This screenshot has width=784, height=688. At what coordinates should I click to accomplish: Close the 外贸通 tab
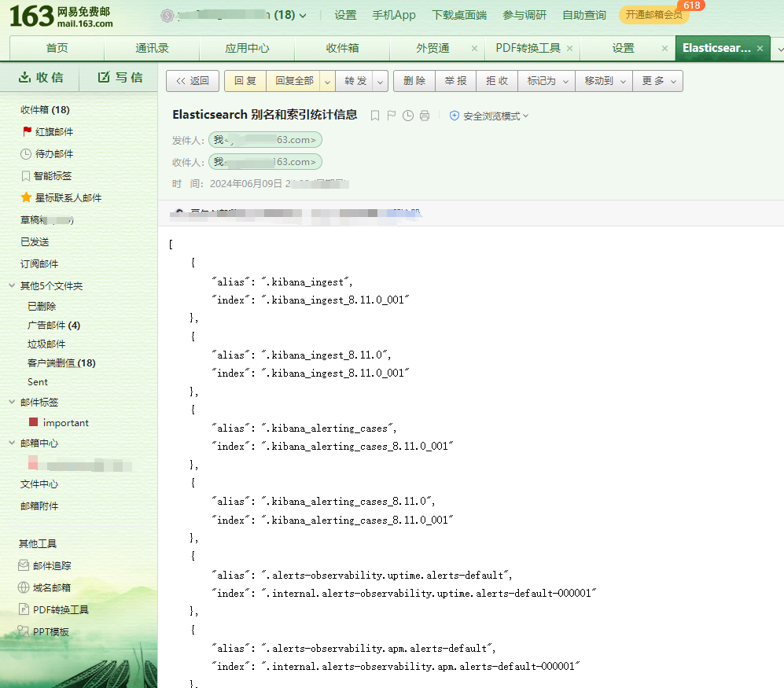(474, 49)
